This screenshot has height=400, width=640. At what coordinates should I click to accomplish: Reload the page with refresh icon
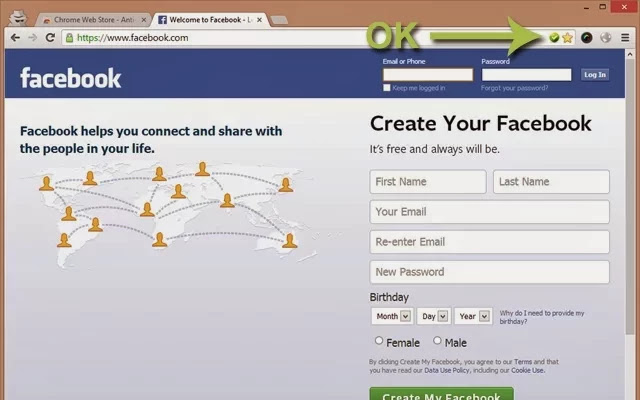coord(50,38)
